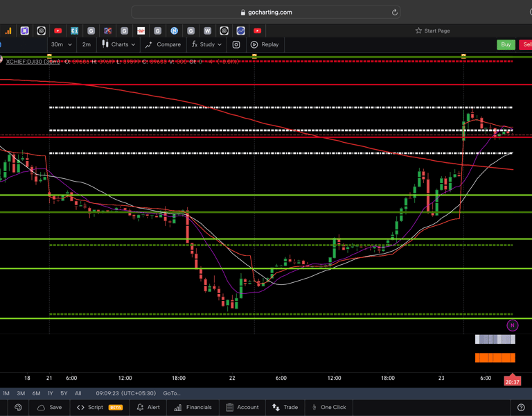Open the blue line-chart bookmark icon
532x416 pixels.
(x=240, y=31)
